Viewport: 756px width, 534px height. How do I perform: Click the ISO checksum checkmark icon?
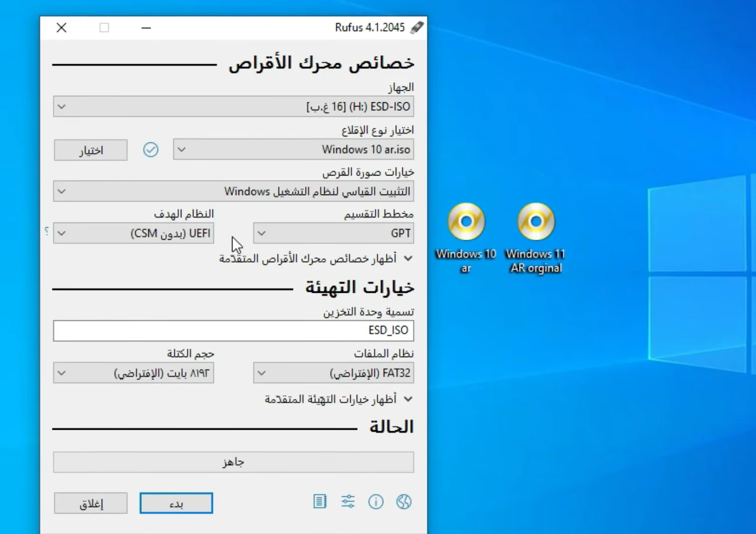[150, 149]
